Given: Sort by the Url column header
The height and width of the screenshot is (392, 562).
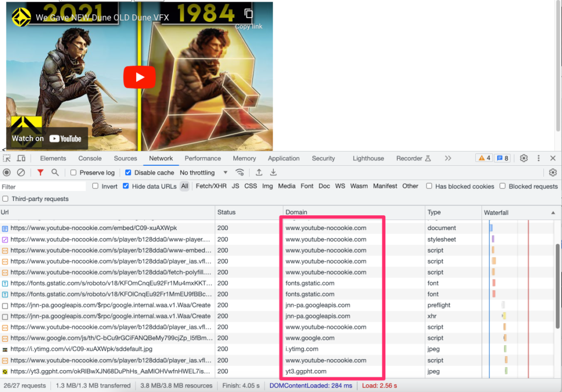Looking at the screenshot, I should [108, 212].
